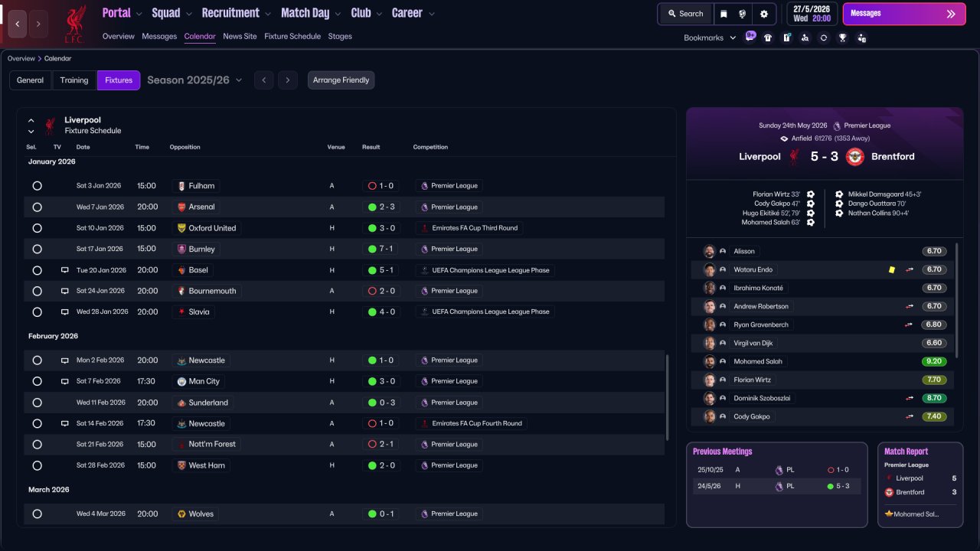Image resolution: width=980 pixels, height=551 pixels.
Task: Select the Basel fixture radio button
Action: (37, 270)
